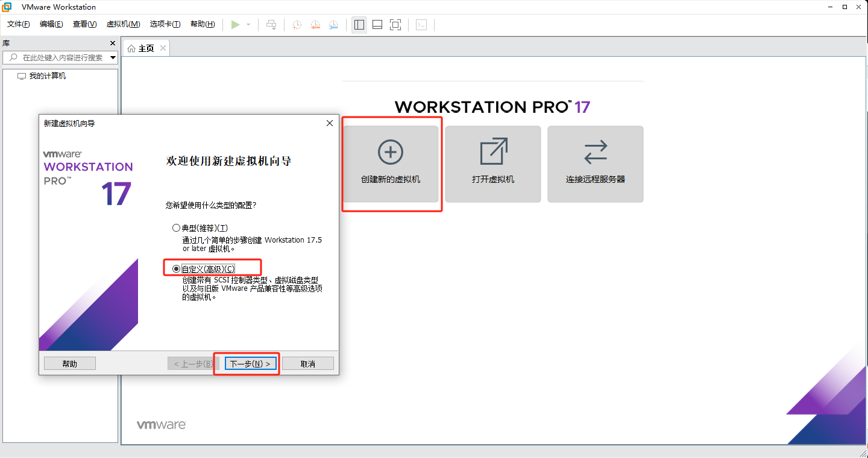Open the 帮助(H) menu
The image size is (868, 458).
pyautogui.click(x=203, y=24)
